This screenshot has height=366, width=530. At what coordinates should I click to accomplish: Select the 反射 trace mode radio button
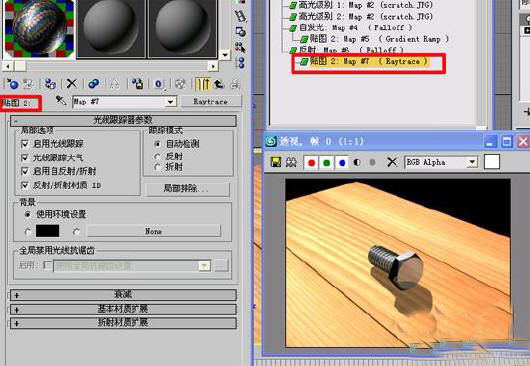[x=157, y=156]
